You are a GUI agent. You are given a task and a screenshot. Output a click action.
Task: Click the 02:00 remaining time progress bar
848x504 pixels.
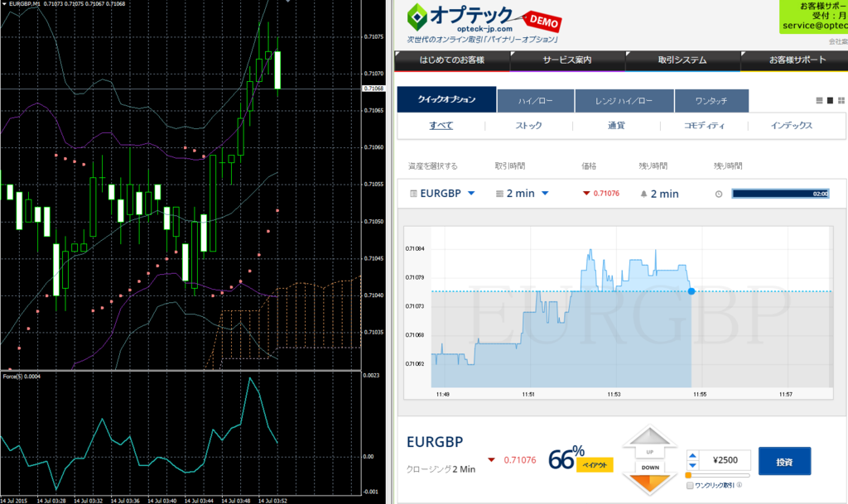click(x=780, y=194)
